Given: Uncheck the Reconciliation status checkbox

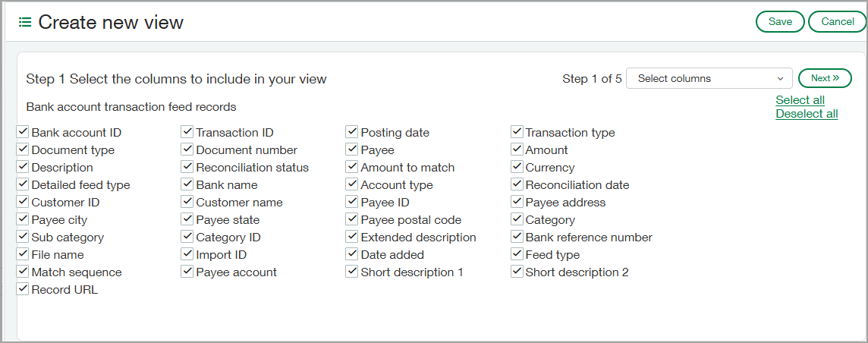Looking at the screenshot, I should (187, 167).
